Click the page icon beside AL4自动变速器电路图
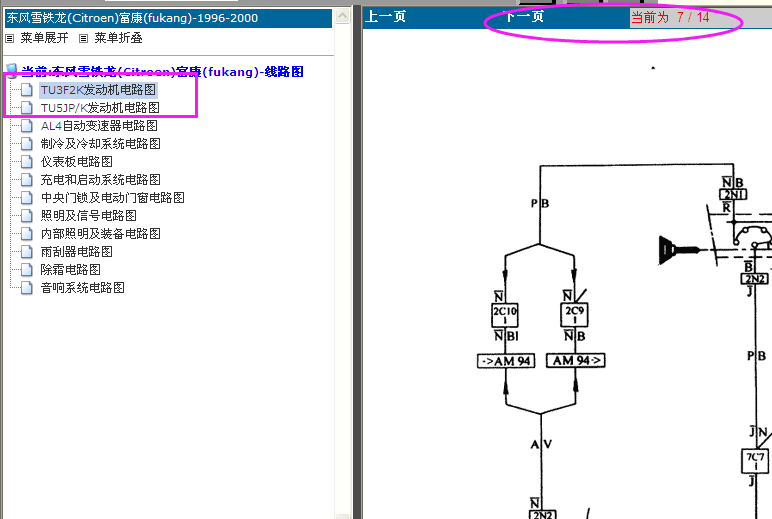Image resolution: width=772 pixels, height=519 pixels. [x=27, y=126]
